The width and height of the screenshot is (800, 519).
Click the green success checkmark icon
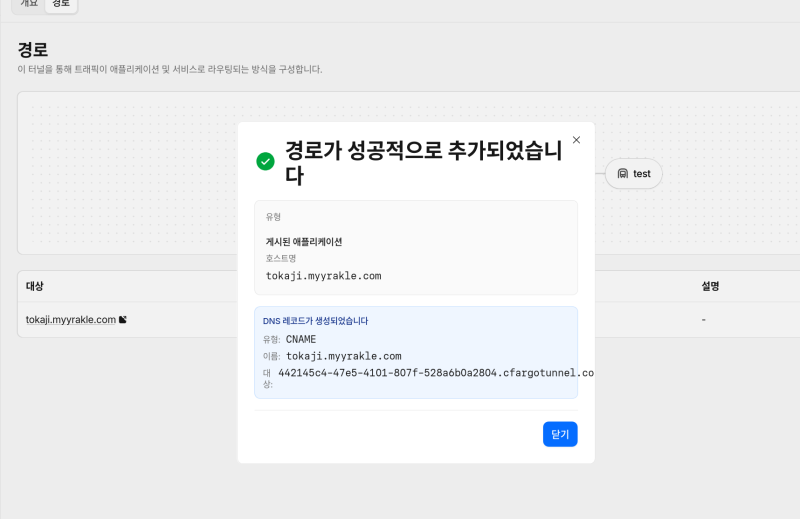coord(265,161)
